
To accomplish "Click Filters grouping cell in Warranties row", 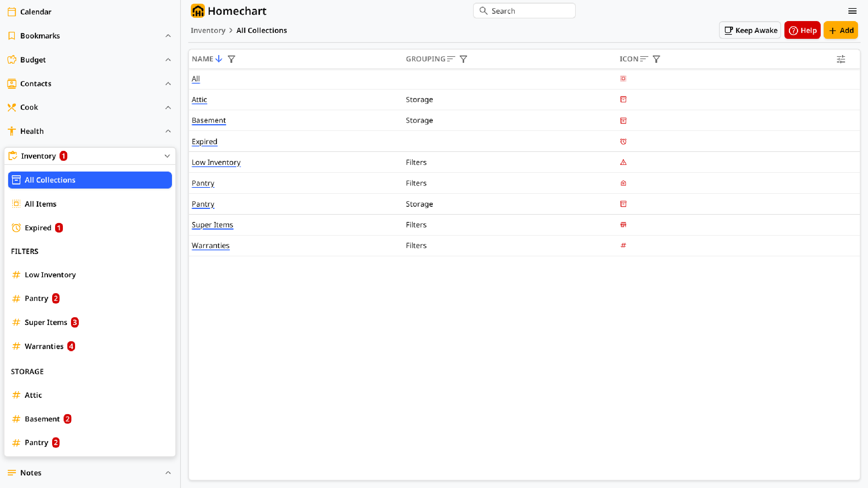I will 416,245.
